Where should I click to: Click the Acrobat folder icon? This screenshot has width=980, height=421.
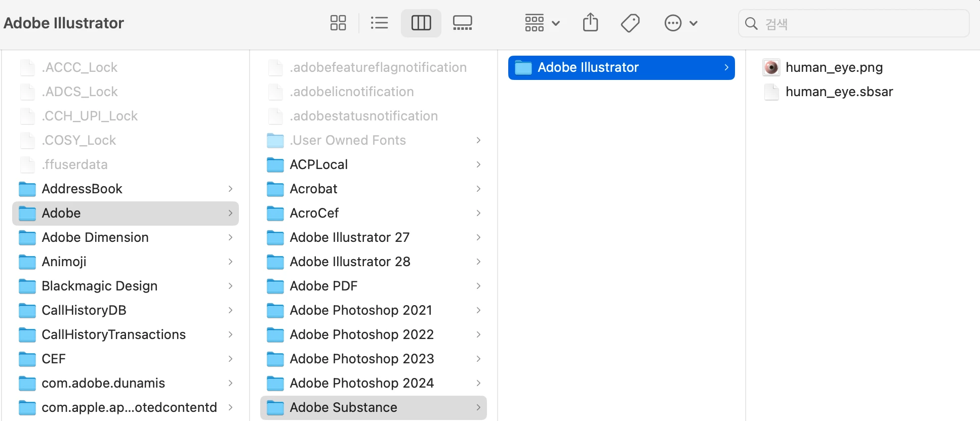click(275, 189)
